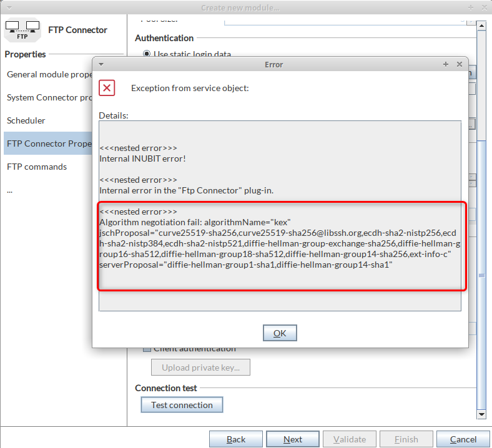
Task: Click the FTP Connector module icon
Action: [x=22, y=31]
